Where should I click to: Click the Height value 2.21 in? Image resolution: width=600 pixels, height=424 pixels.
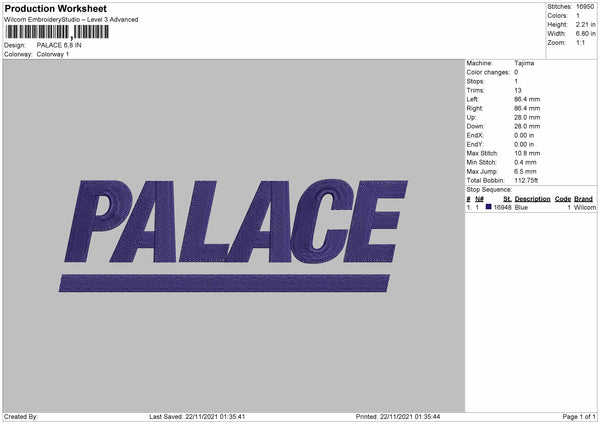585,24
